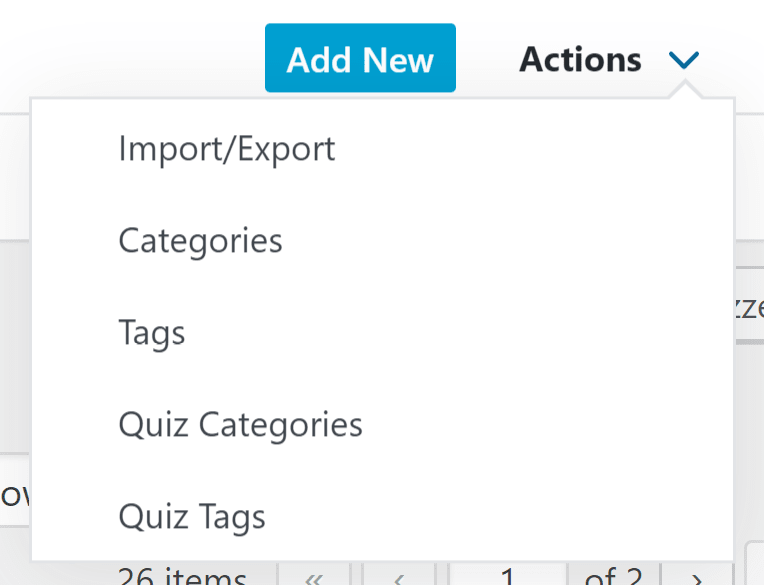
Task: Go to next page using right arrow
Action: pyautogui.click(x=697, y=577)
